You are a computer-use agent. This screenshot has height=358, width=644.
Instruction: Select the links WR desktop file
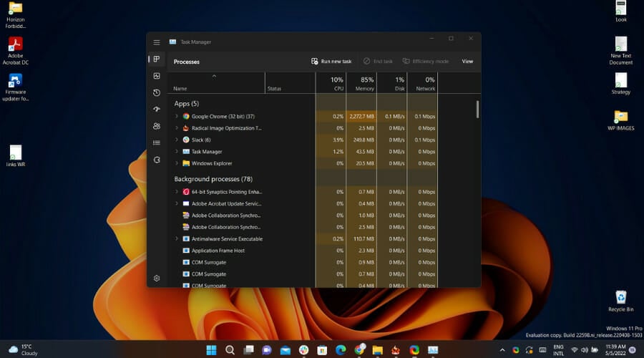click(x=16, y=156)
